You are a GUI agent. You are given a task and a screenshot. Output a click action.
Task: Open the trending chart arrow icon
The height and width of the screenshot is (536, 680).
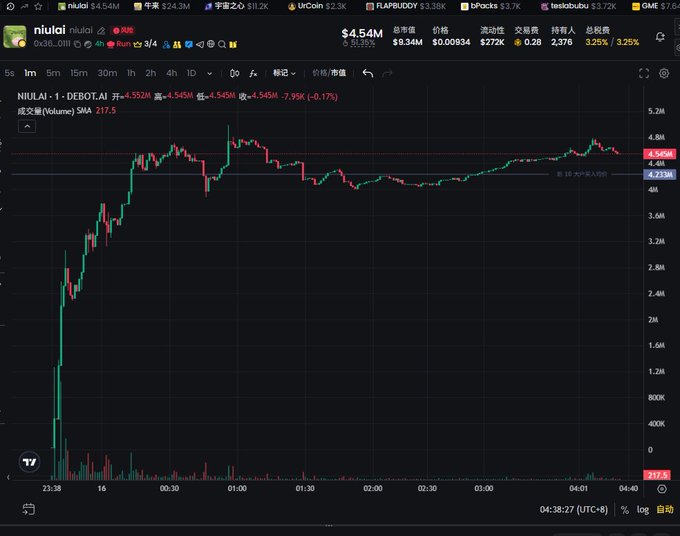pyautogui.click(x=24, y=6)
